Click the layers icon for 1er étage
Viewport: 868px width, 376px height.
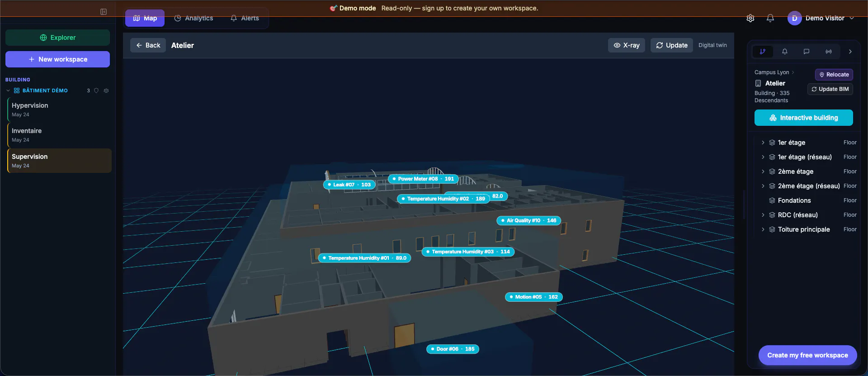[x=772, y=143]
